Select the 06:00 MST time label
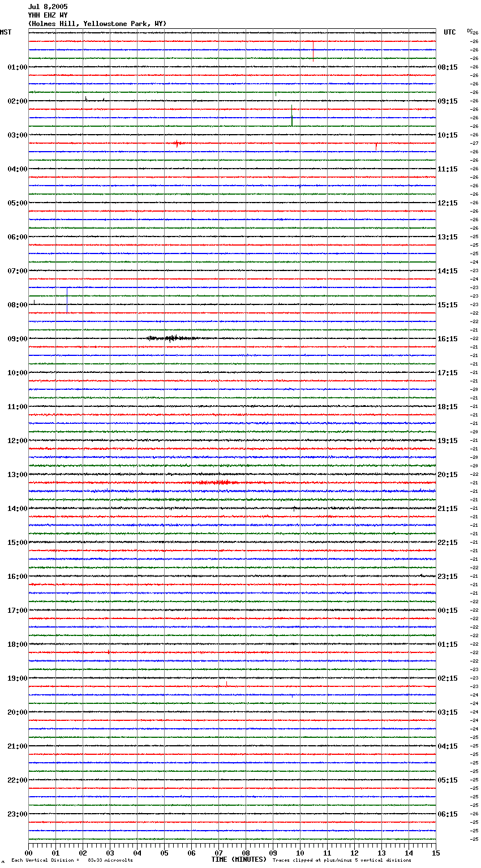 click(18, 237)
